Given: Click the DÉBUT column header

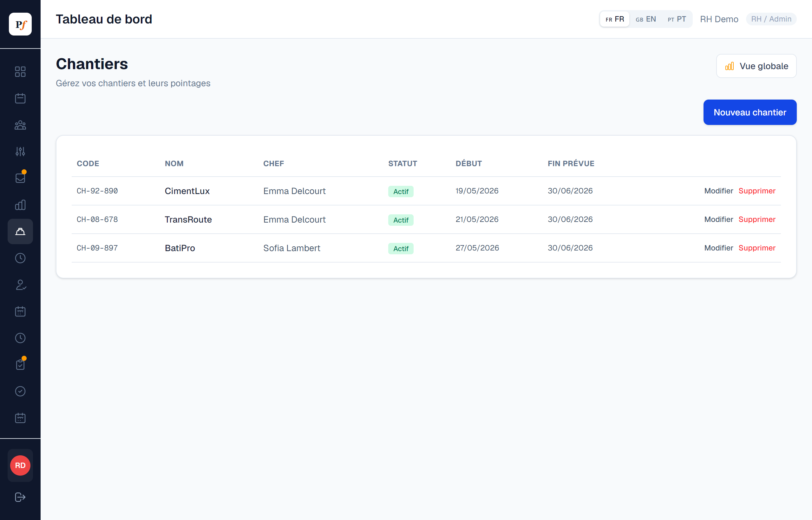Looking at the screenshot, I should (x=468, y=163).
